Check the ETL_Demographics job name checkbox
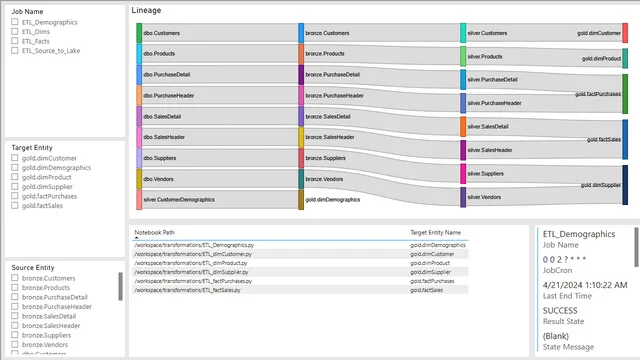This screenshot has width=640, height=360. click(x=15, y=22)
